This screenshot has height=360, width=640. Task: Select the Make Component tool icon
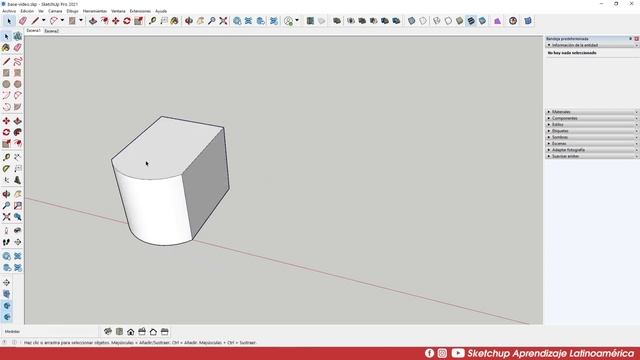pos(18,37)
